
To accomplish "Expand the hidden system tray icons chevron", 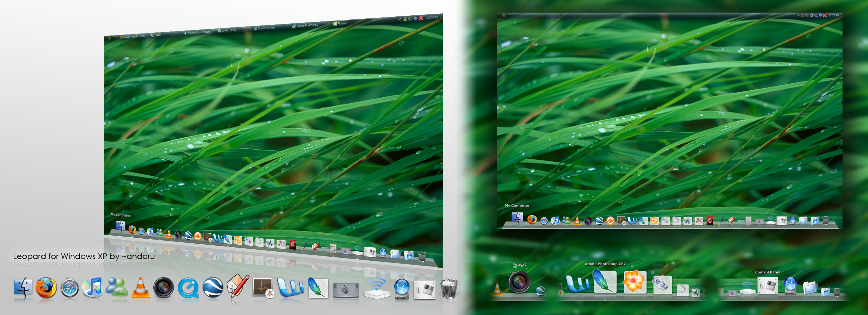I will 400,19.
